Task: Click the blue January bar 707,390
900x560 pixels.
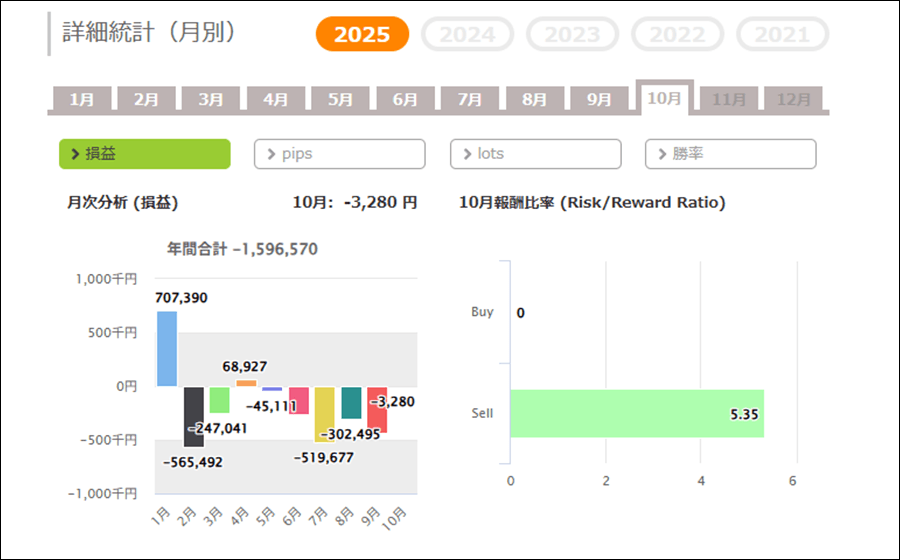Action: [167, 348]
